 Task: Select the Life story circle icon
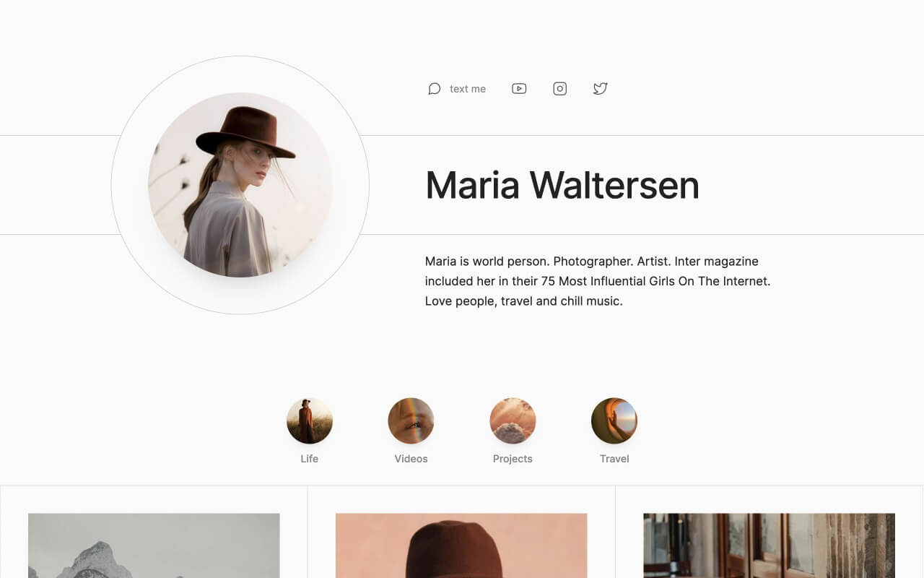tap(310, 420)
